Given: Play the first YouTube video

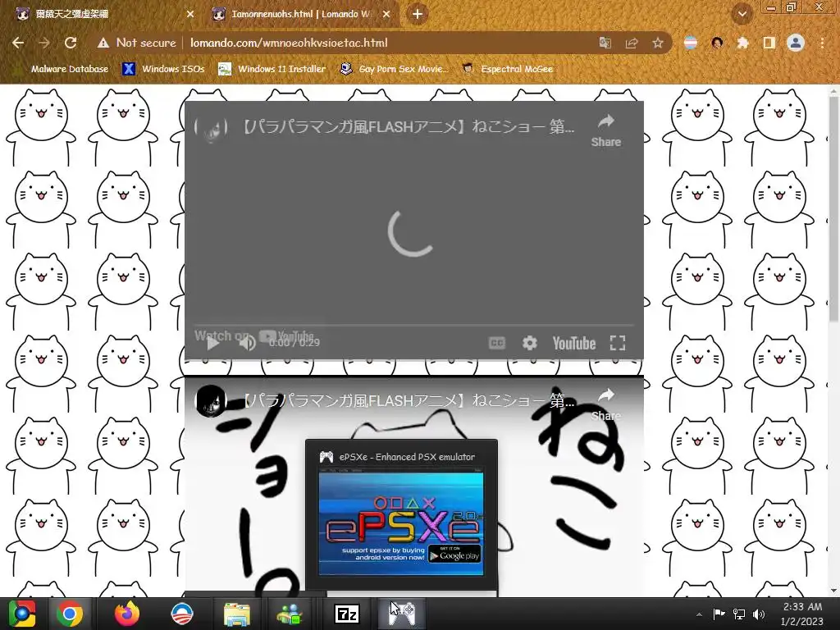Looking at the screenshot, I should 212,343.
